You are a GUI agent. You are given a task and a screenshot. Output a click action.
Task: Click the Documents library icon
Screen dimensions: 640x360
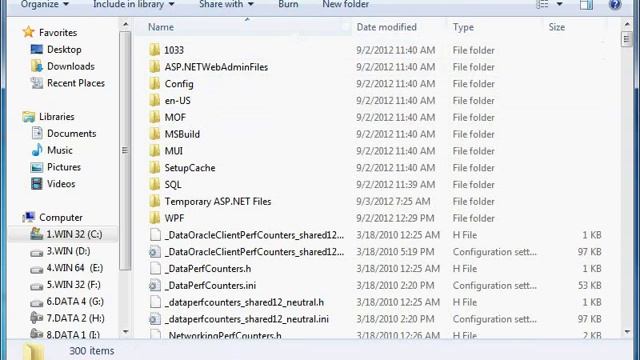37,133
